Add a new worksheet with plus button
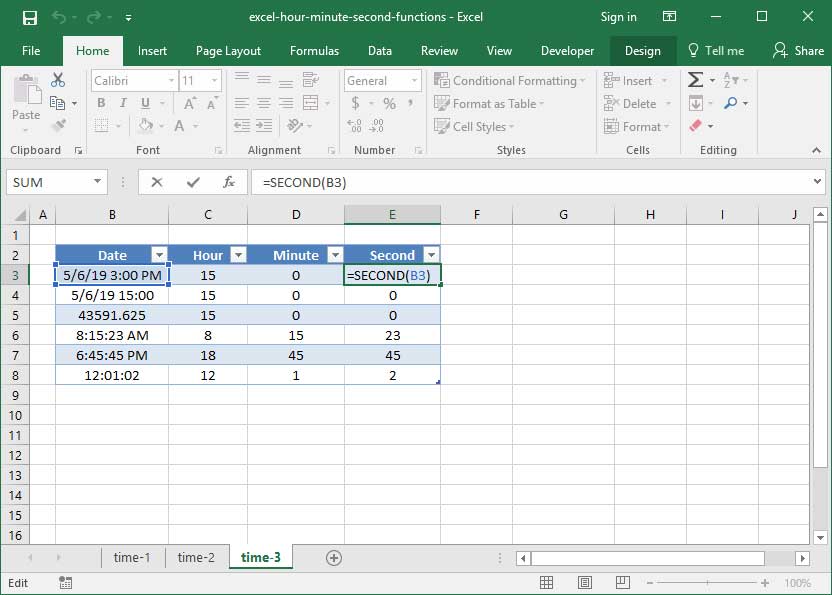This screenshot has width=832, height=595. 335,559
